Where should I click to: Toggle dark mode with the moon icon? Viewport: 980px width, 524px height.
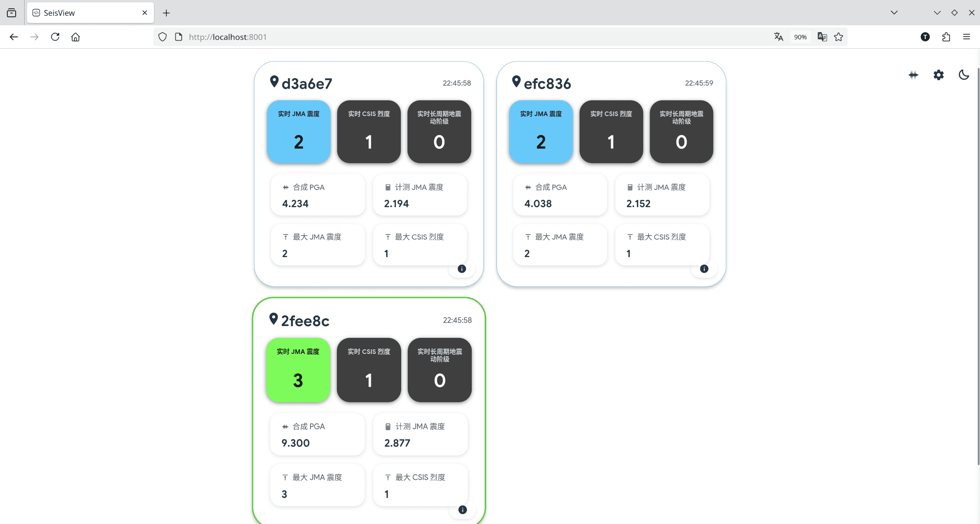click(x=964, y=75)
